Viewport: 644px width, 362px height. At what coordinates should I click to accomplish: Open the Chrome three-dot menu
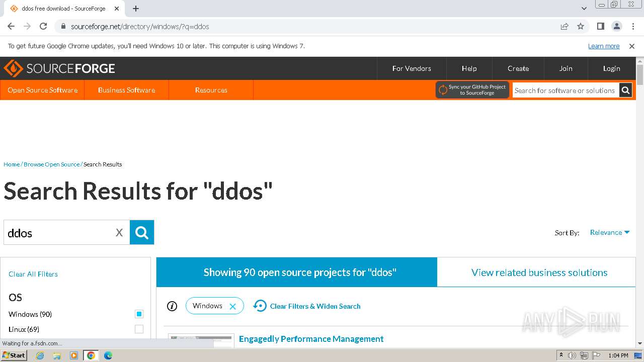[x=633, y=26]
